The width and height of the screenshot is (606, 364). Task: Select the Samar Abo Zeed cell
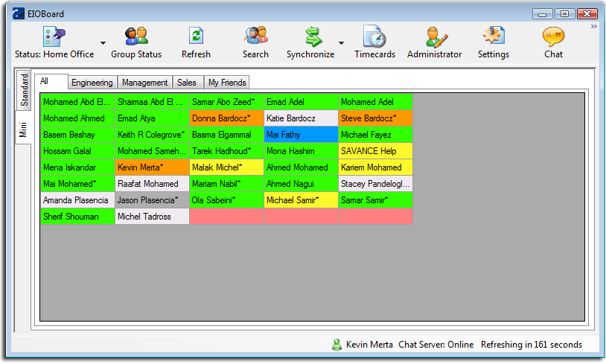click(226, 102)
